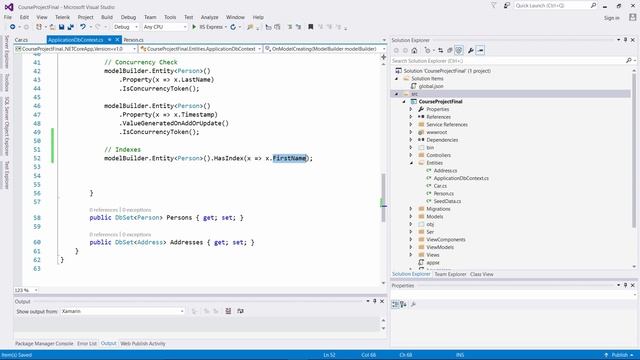Pin the Output panel (auto hide)
This screenshot has width=640, height=360.
[x=375, y=301]
